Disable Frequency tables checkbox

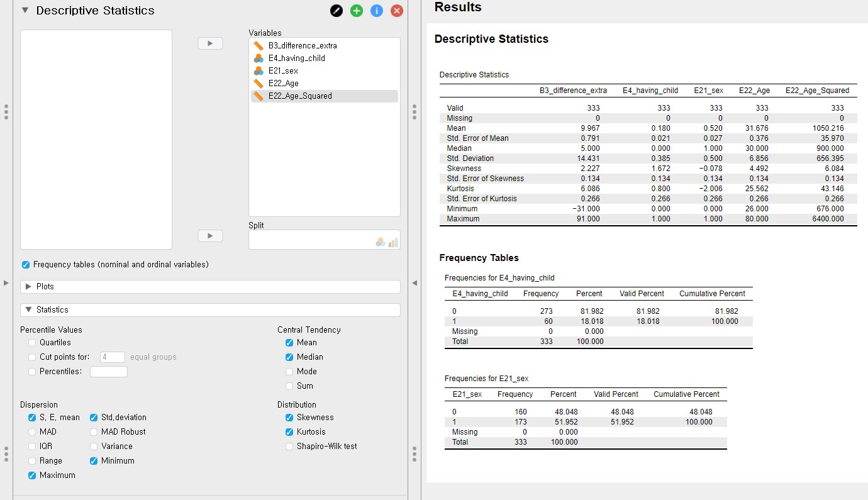tap(26, 265)
